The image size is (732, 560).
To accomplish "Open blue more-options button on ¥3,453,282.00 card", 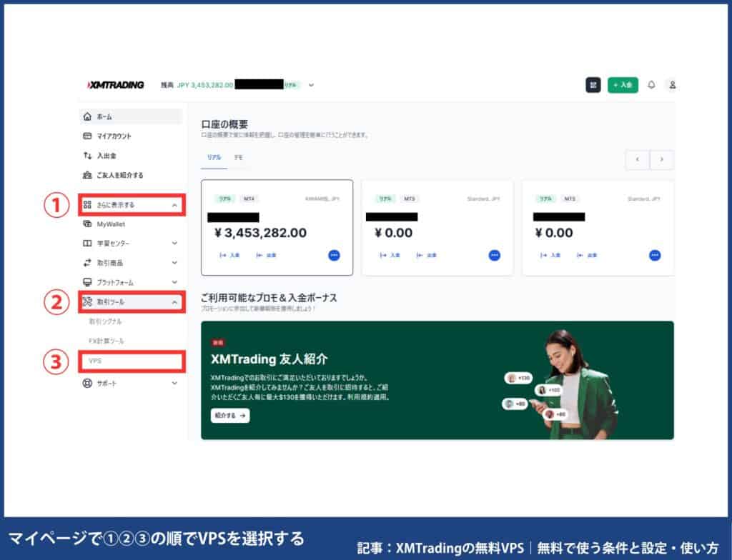I will (x=335, y=255).
